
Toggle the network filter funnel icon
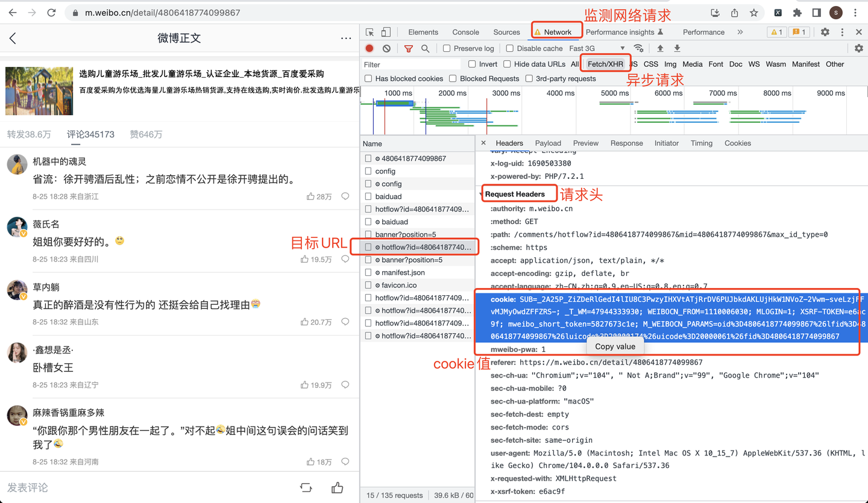click(x=408, y=48)
